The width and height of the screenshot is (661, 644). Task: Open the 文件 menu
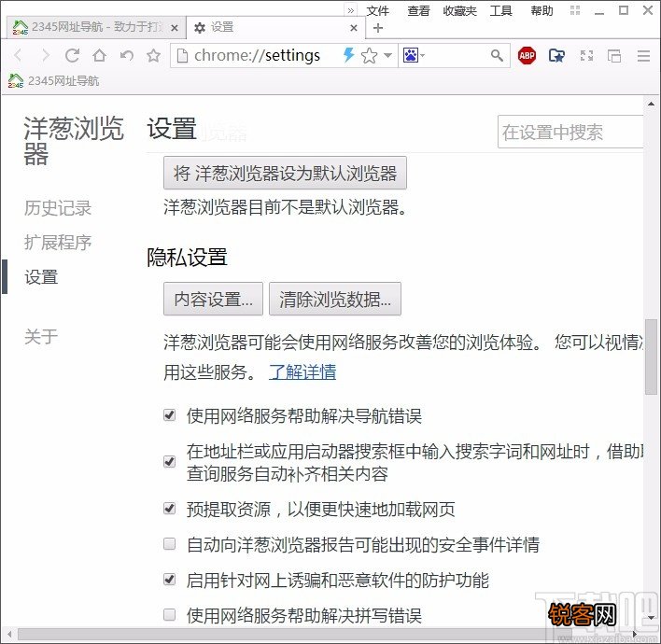pyautogui.click(x=378, y=10)
